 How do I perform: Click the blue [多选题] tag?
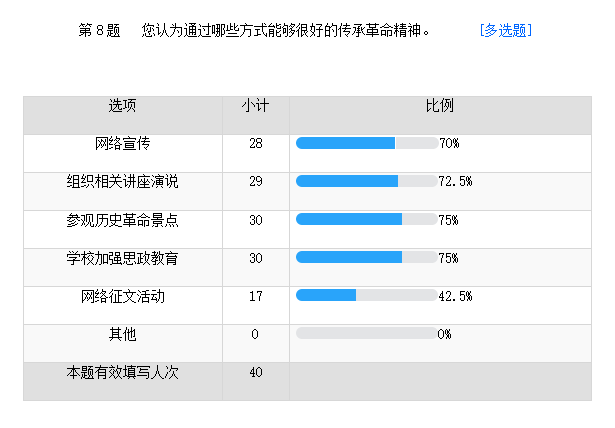(506, 31)
